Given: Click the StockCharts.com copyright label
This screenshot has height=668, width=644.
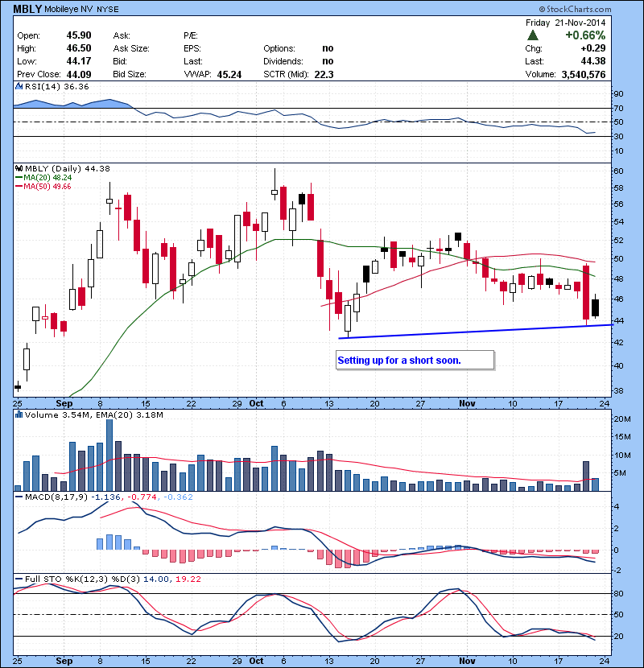Looking at the screenshot, I should (576, 9).
